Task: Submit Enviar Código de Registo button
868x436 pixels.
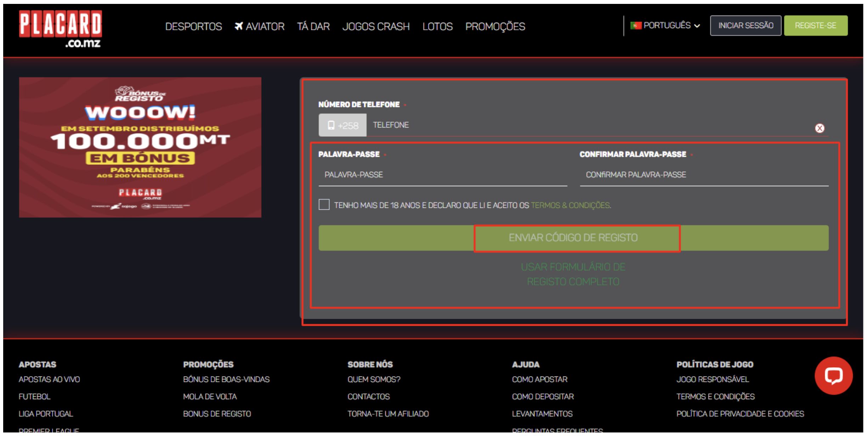Action: pos(573,238)
